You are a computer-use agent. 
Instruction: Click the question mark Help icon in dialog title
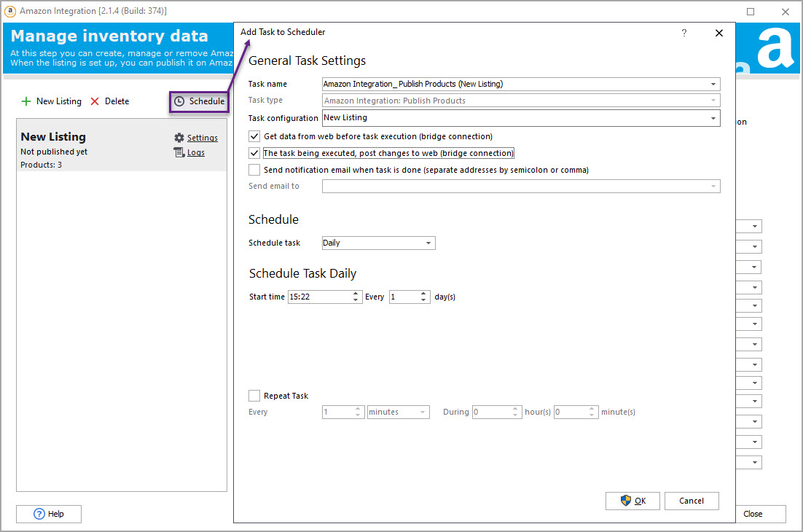(x=683, y=33)
